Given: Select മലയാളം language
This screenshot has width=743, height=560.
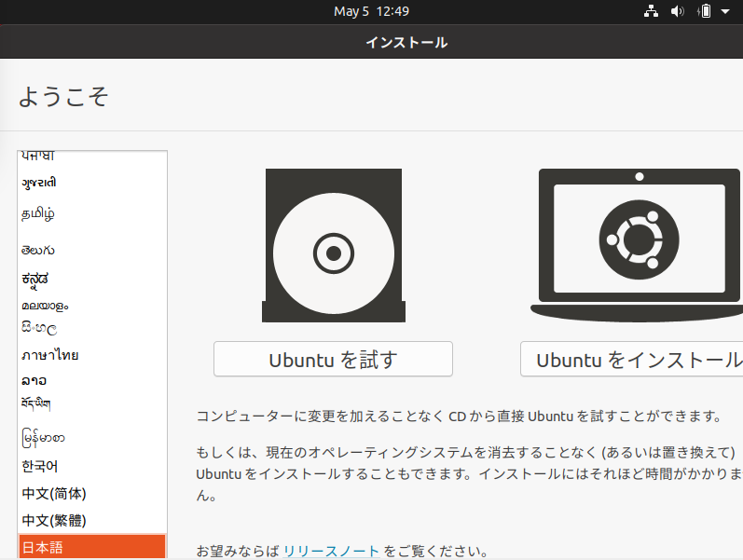Looking at the screenshot, I should tap(92, 306).
